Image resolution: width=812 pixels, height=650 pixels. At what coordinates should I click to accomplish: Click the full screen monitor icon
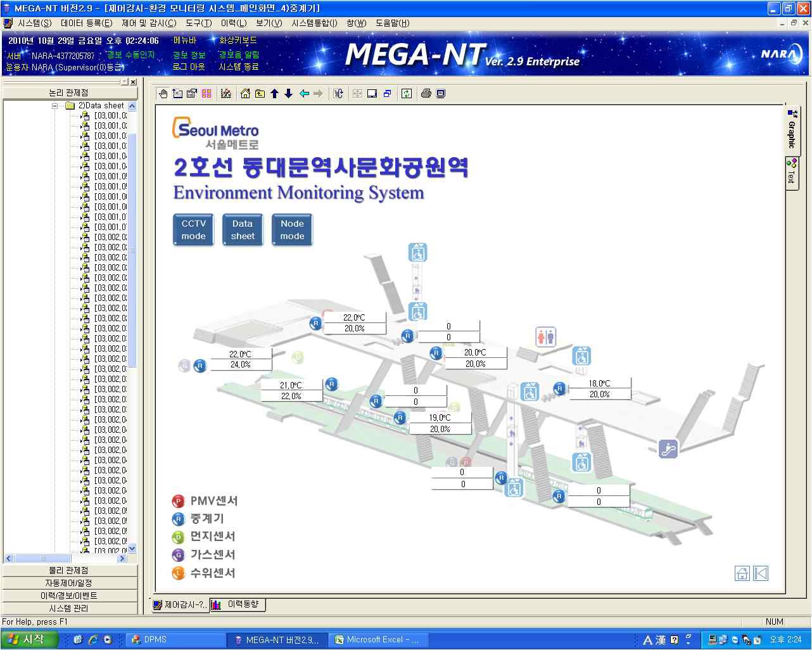coord(372,94)
